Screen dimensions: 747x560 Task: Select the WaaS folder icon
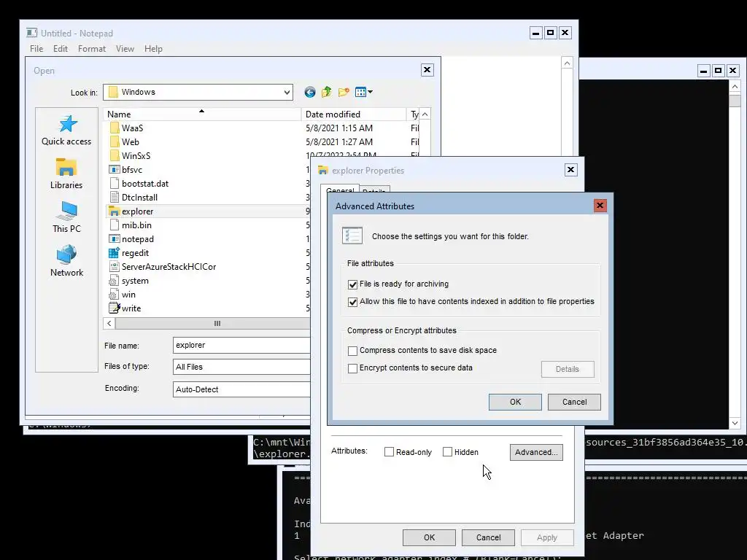click(115, 128)
